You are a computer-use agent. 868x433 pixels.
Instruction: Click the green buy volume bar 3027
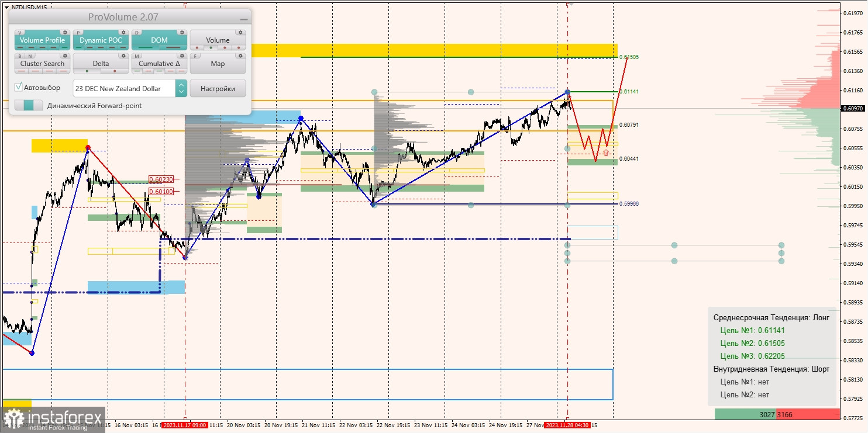click(x=745, y=414)
